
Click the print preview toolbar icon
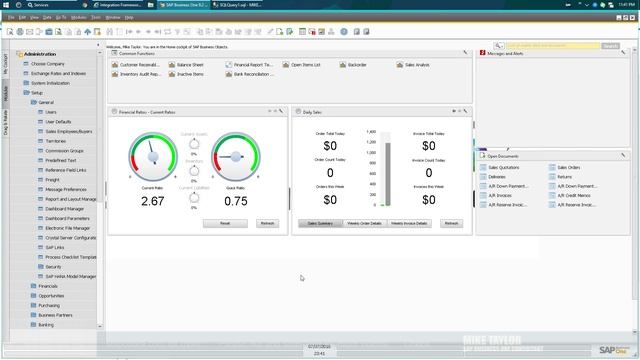point(10,32)
